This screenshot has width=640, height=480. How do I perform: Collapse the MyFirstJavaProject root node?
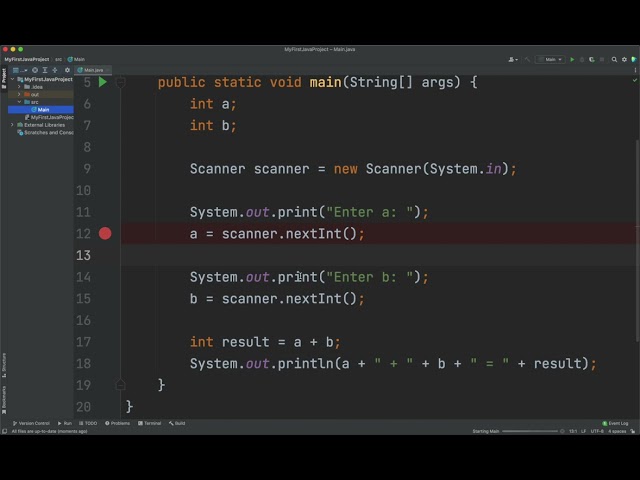13,79
